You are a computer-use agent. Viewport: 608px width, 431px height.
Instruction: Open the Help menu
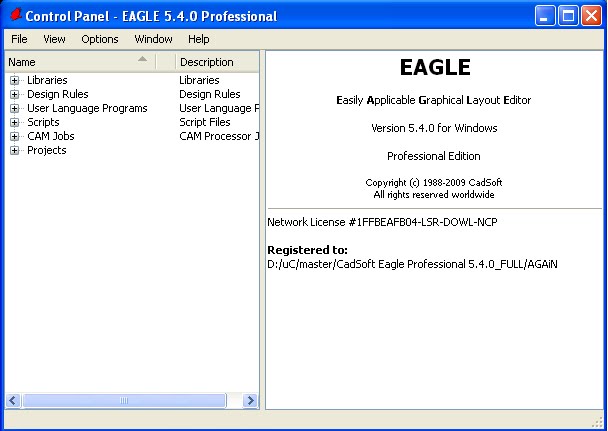coord(199,39)
